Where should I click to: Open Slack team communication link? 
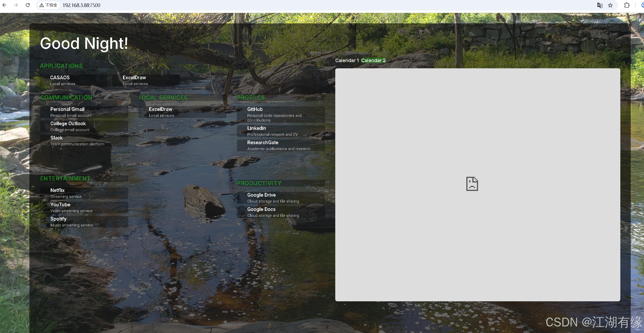[56, 138]
